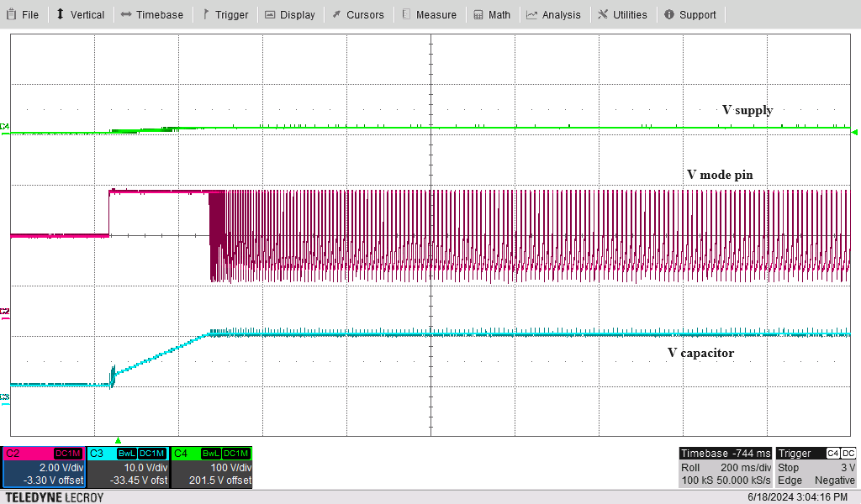Open the C2 channel descriptor box

tap(43, 467)
